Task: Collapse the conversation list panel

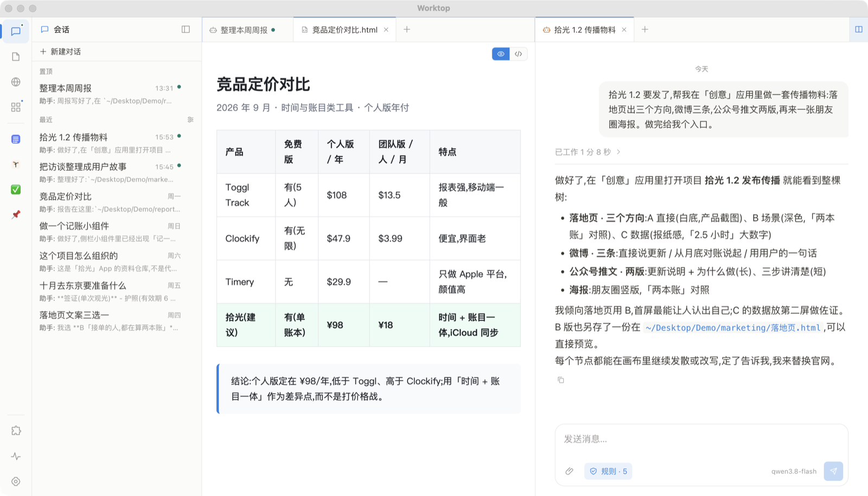Action: point(186,29)
